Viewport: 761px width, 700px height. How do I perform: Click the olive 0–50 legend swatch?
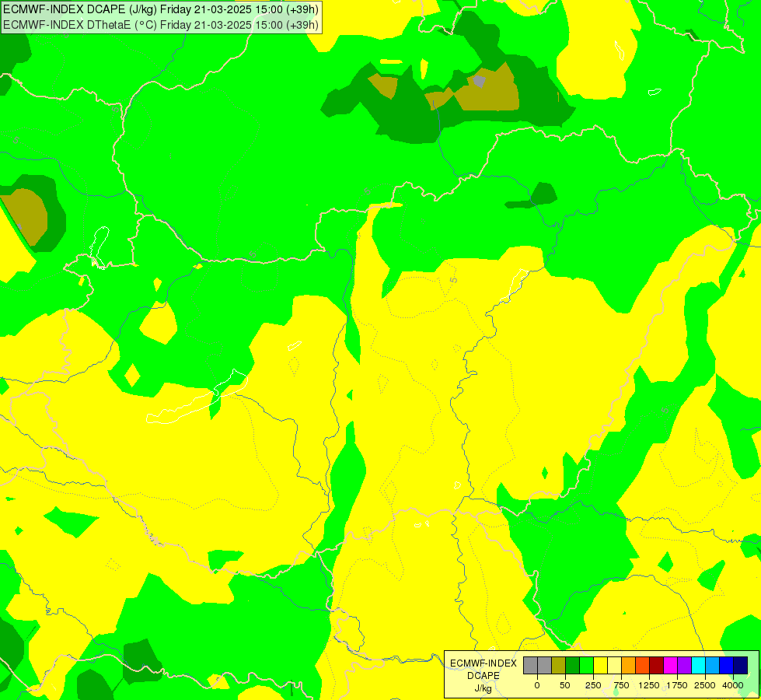tap(559, 665)
